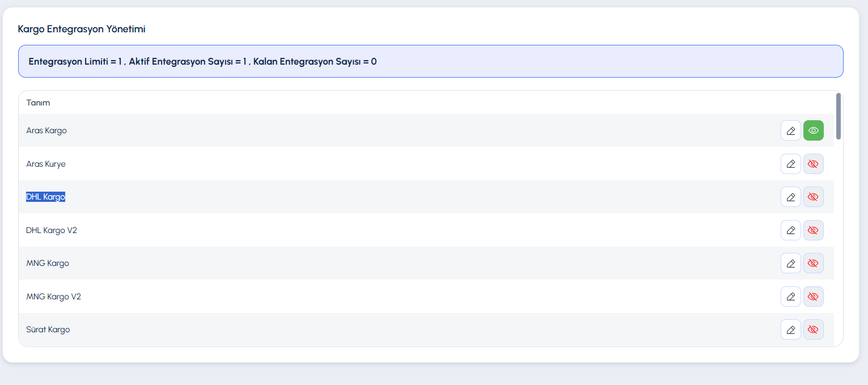Screen dimensions: 868x385
Task: Select the Aras Kurye row text
Action: coord(46,164)
